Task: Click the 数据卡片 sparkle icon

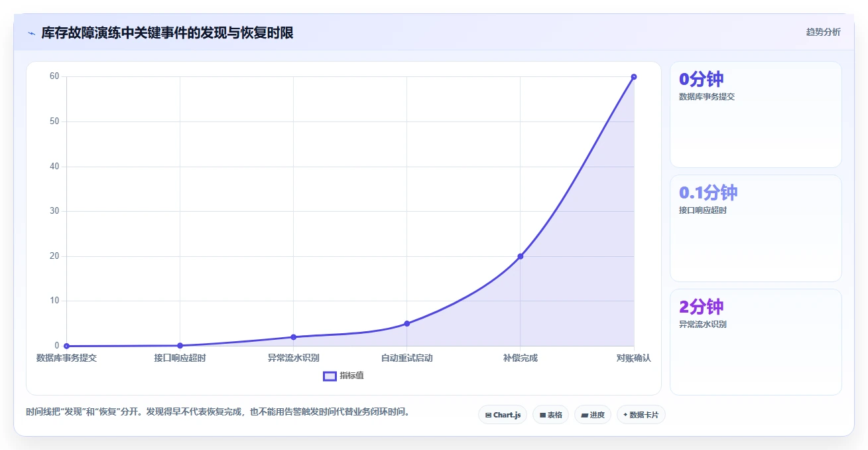Action: [x=625, y=415]
